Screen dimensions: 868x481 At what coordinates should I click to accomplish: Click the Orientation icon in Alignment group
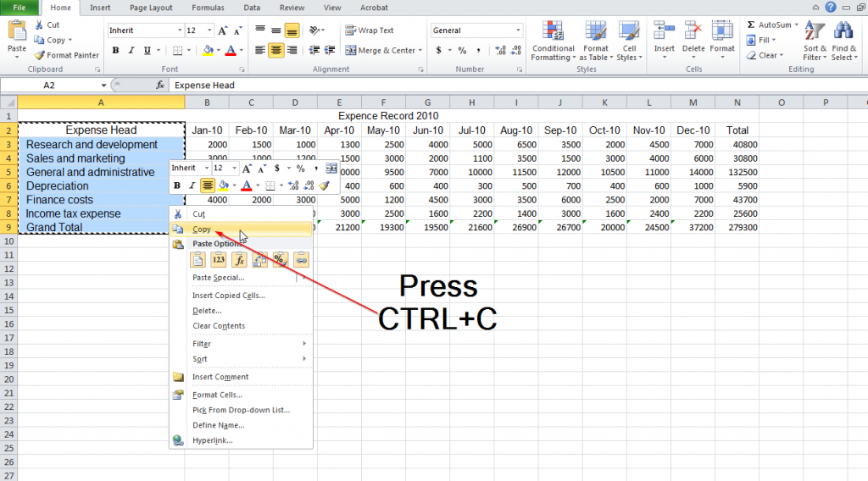click(315, 30)
